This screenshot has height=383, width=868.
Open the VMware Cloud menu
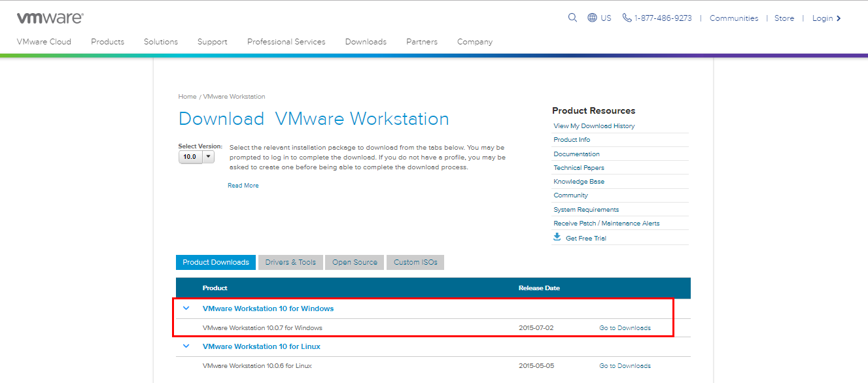44,42
